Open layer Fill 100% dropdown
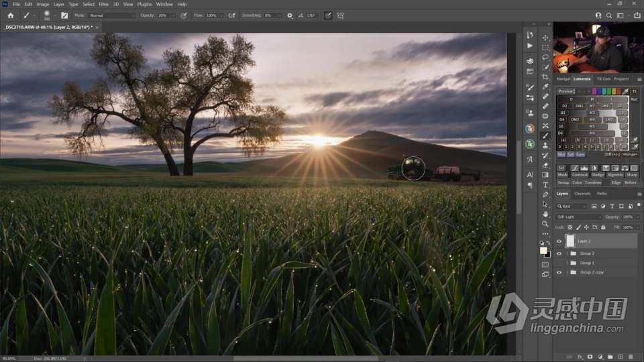 click(637, 227)
